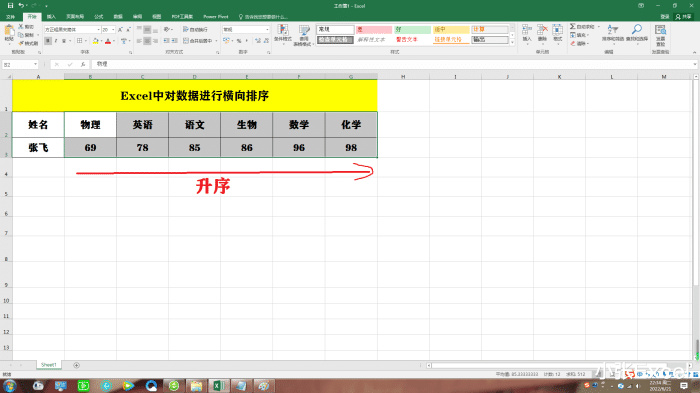Click the Share button
The image size is (700, 393).
(x=683, y=17)
